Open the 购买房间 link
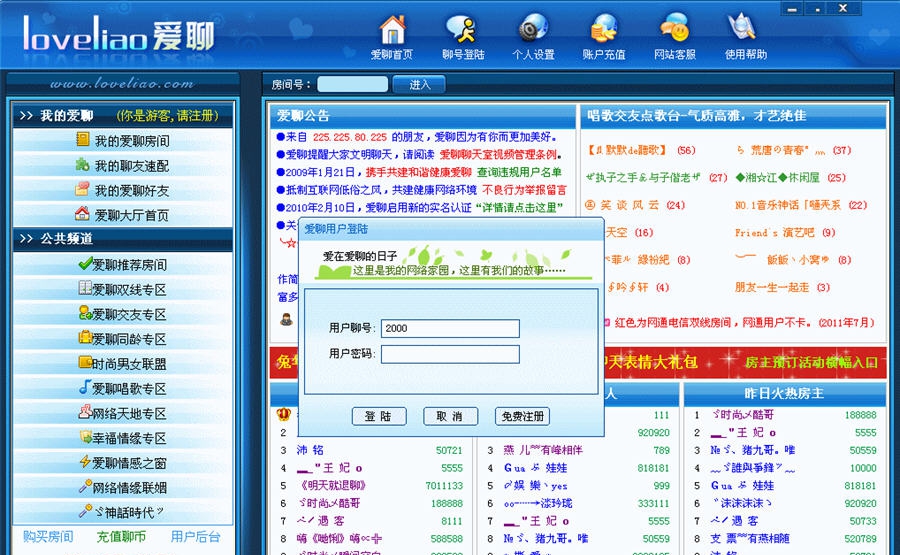 [x=48, y=537]
